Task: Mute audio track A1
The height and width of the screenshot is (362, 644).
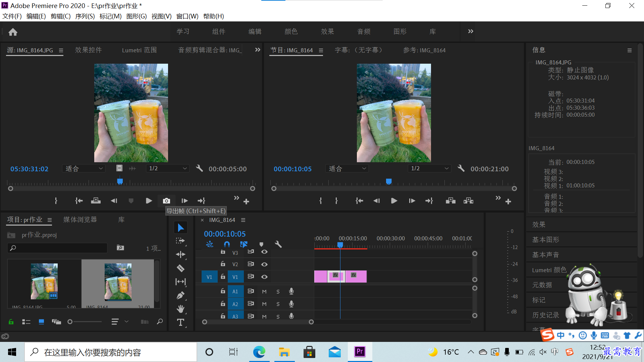Action: 264,292
